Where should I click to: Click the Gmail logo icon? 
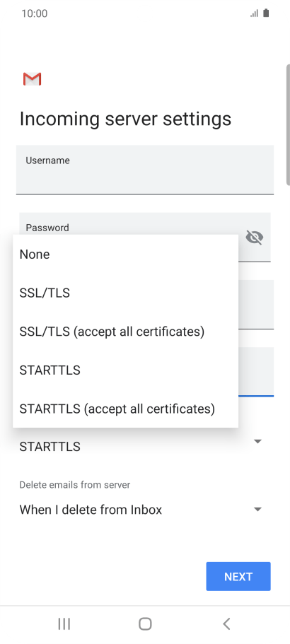(32, 79)
